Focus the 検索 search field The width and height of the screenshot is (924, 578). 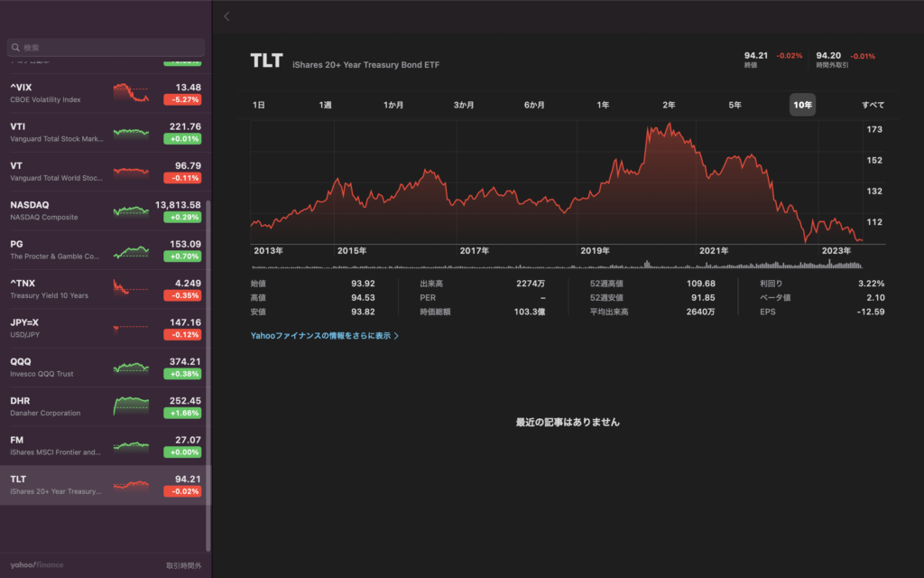tap(108, 48)
